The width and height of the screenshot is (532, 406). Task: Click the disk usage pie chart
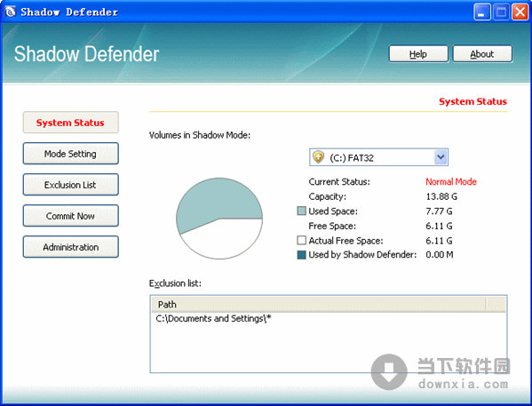219,219
